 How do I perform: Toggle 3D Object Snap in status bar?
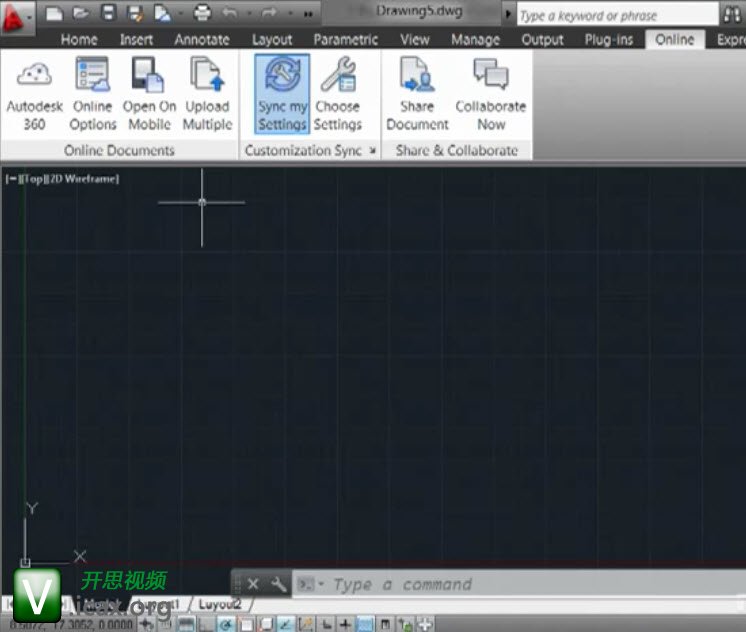click(266, 623)
